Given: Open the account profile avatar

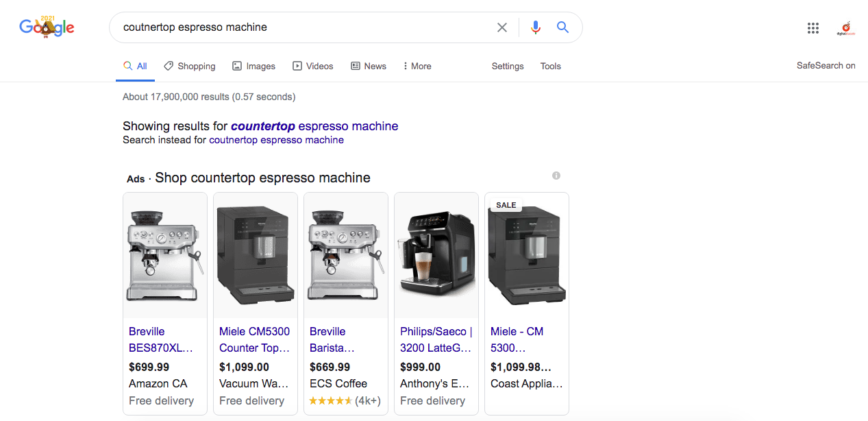Looking at the screenshot, I should pyautogui.click(x=845, y=28).
